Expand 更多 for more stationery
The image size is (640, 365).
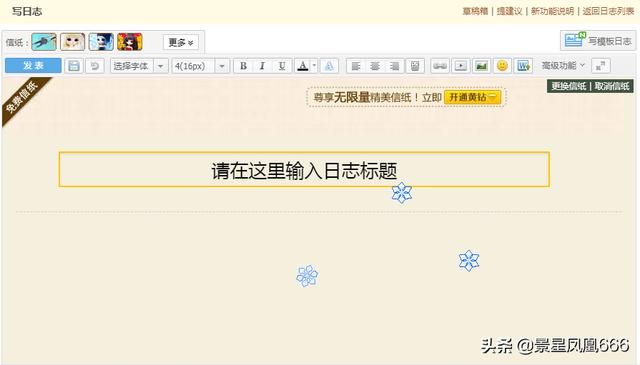click(x=181, y=42)
